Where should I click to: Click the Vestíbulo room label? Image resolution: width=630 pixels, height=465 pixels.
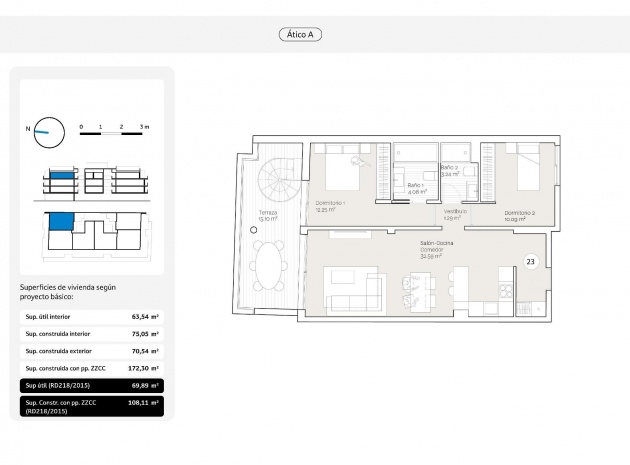coord(455,212)
